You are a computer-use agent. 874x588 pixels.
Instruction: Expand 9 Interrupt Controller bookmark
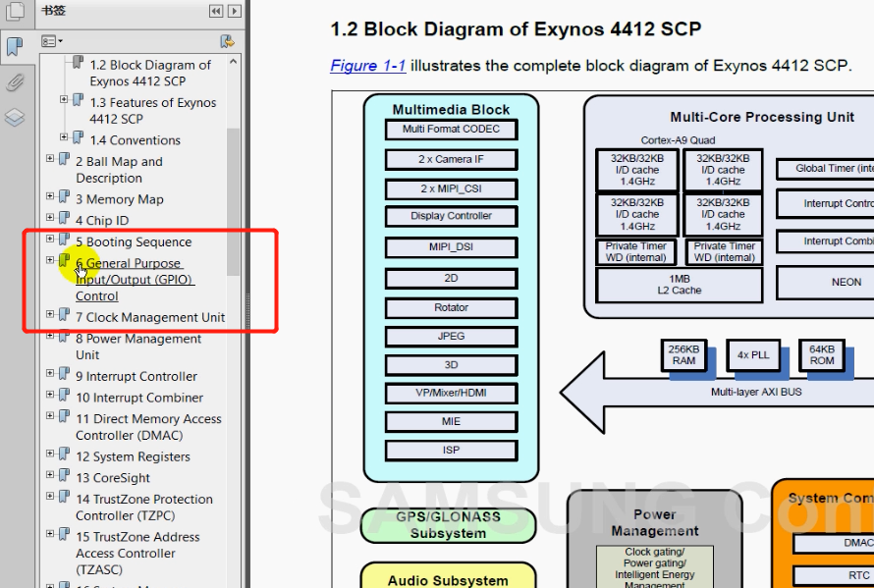51,375
